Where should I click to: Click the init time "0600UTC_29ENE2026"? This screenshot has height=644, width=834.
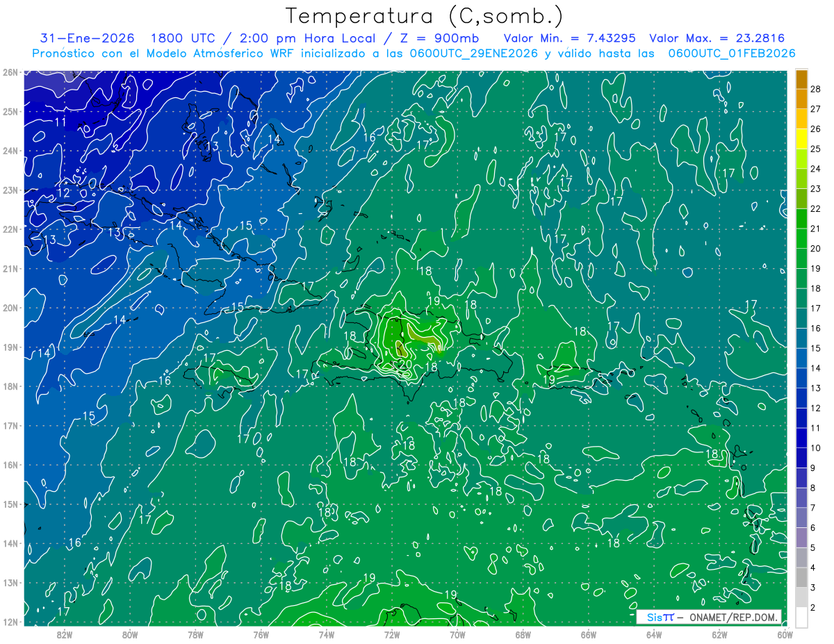pyautogui.click(x=474, y=53)
